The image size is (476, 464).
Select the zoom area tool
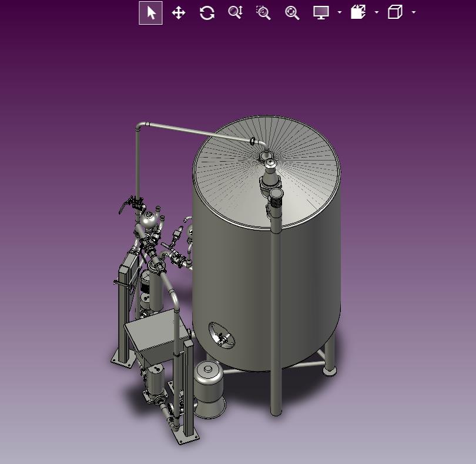pos(263,13)
